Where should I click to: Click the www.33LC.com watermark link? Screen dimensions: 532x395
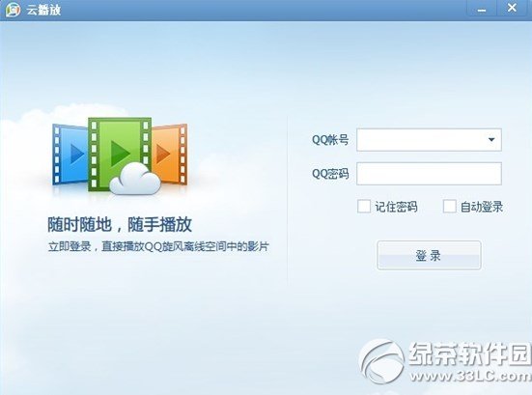pos(471,376)
